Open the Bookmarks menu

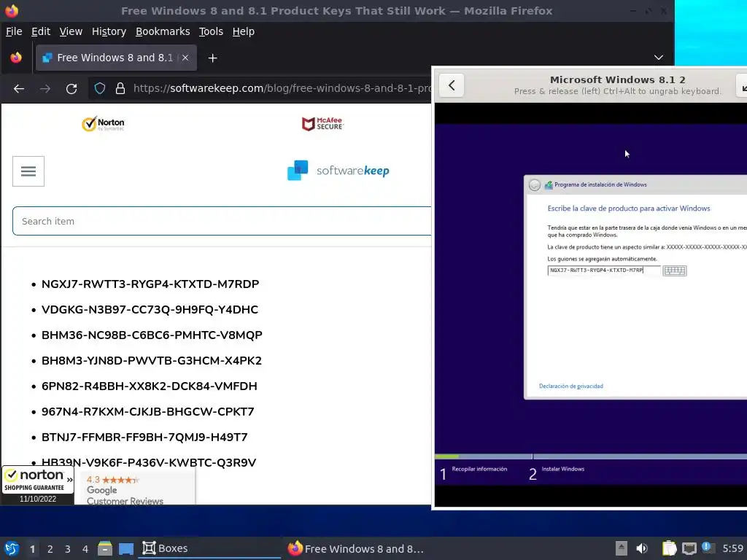coord(163,31)
